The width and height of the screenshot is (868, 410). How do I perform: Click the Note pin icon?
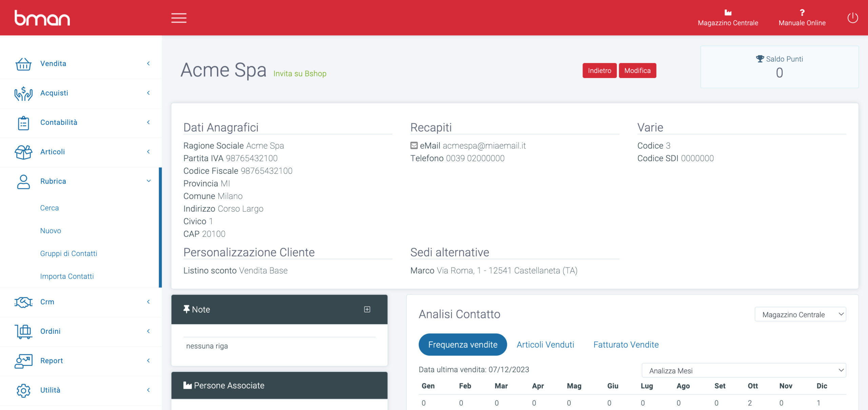click(x=186, y=309)
